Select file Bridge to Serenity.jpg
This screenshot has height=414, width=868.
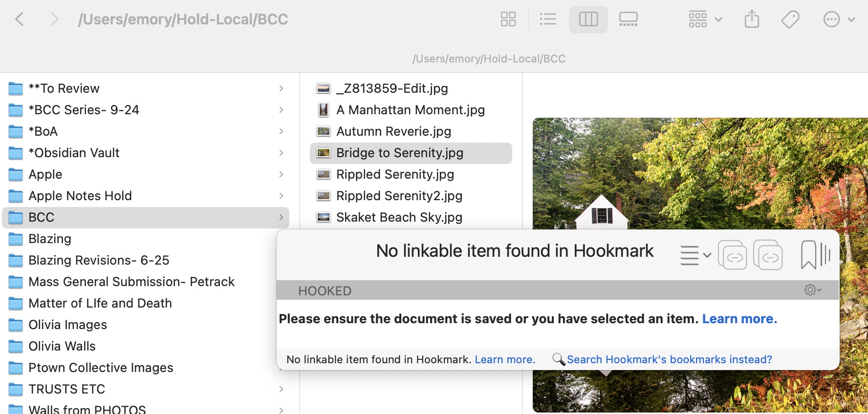click(411, 153)
